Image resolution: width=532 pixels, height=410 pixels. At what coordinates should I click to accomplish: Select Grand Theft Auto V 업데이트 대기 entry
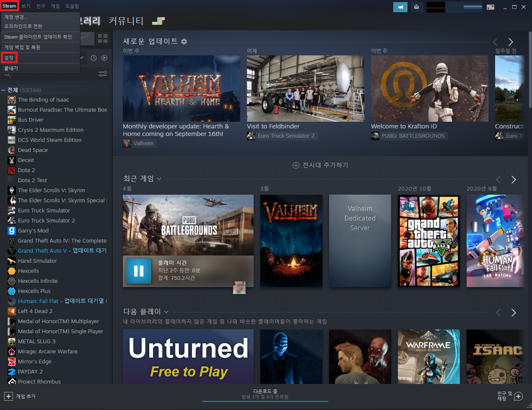tap(62, 251)
